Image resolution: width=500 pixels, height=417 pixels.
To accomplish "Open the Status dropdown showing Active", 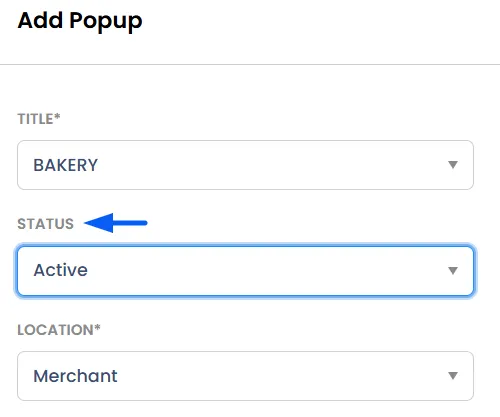I will coord(245,271).
